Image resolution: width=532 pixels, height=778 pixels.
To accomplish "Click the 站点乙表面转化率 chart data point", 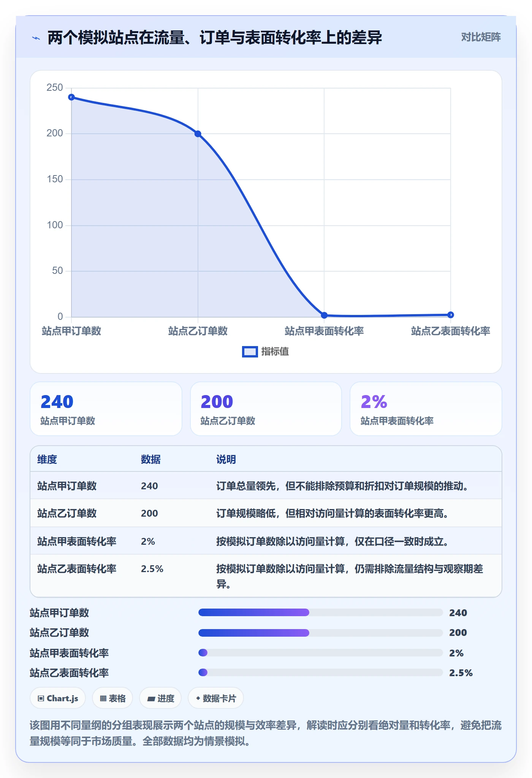I will coord(450,315).
